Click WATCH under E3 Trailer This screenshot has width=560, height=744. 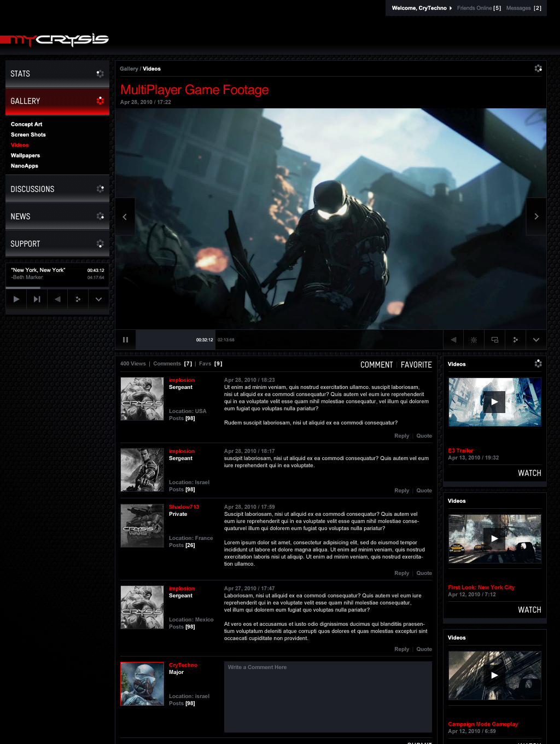(x=529, y=473)
